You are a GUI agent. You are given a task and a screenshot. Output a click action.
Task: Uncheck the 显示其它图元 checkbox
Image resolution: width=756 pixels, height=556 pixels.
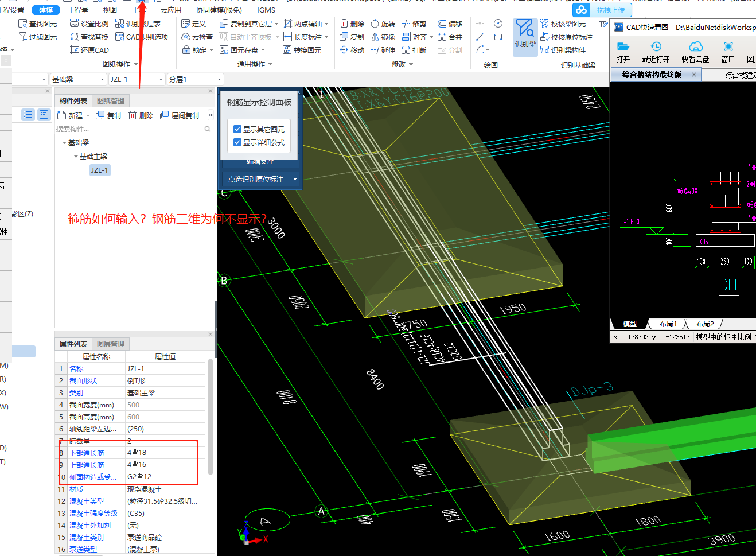[x=237, y=129]
